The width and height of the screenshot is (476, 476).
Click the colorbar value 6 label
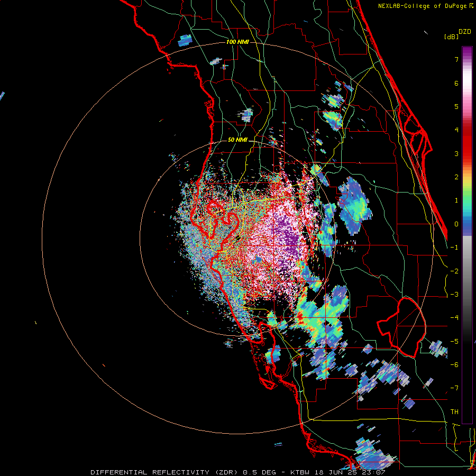(x=456, y=83)
